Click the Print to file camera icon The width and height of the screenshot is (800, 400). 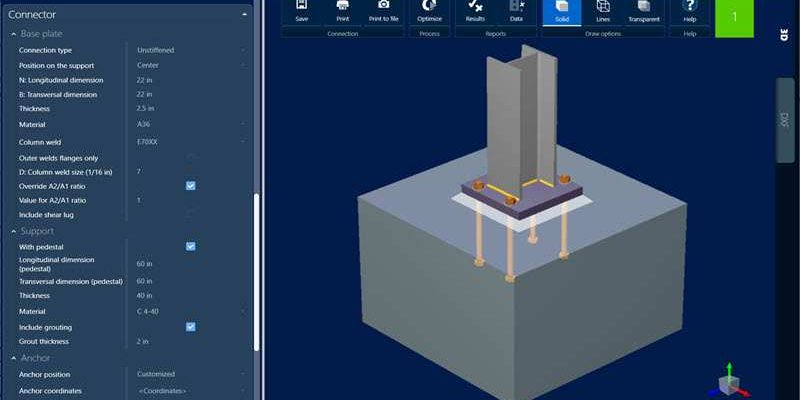click(384, 7)
